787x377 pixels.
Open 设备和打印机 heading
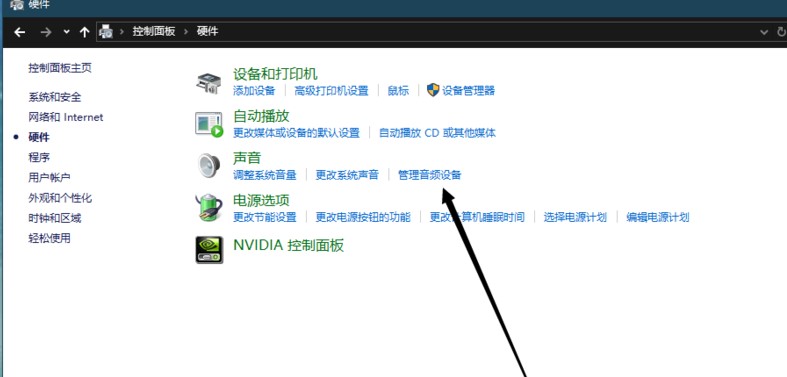[275, 74]
